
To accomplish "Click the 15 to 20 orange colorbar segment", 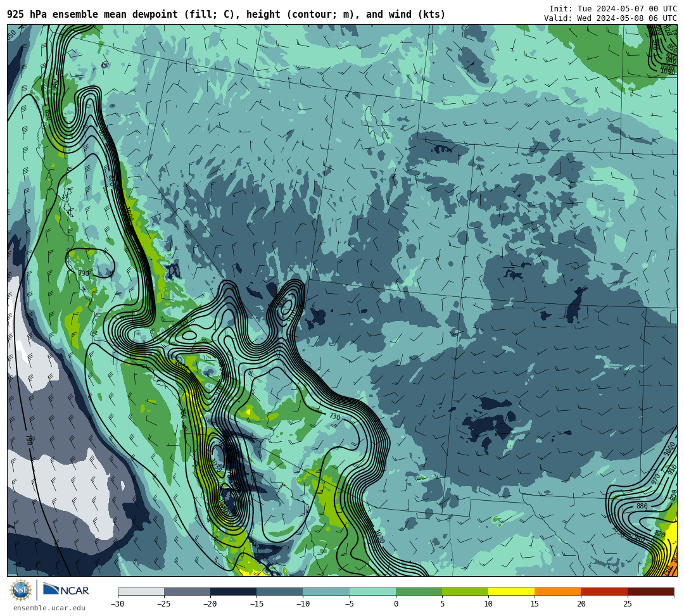I will (558, 591).
